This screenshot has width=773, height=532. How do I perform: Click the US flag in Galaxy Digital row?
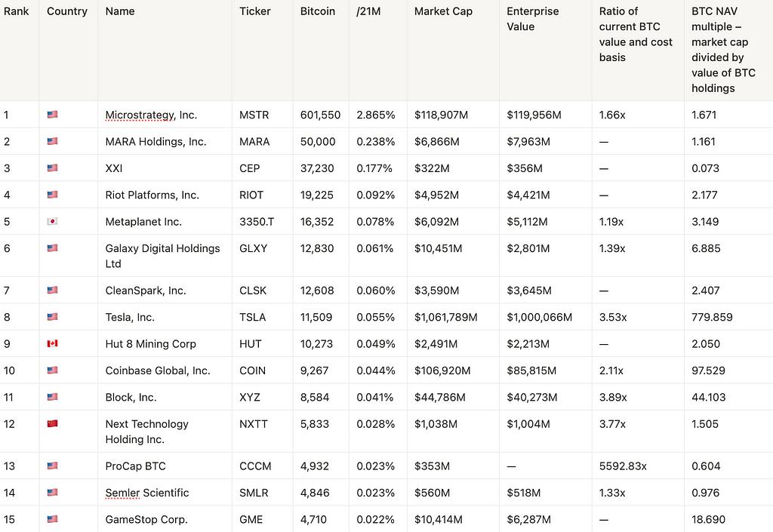[52, 248]
